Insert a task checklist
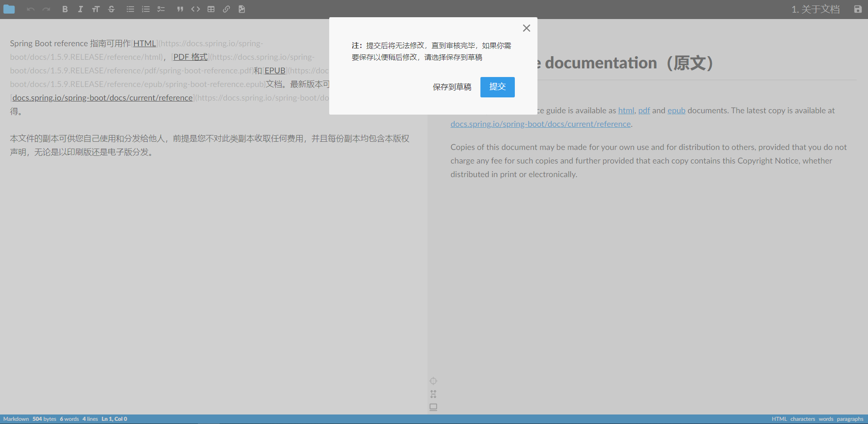The height and width of the screenshot is (424, 868). pos(161,9)
